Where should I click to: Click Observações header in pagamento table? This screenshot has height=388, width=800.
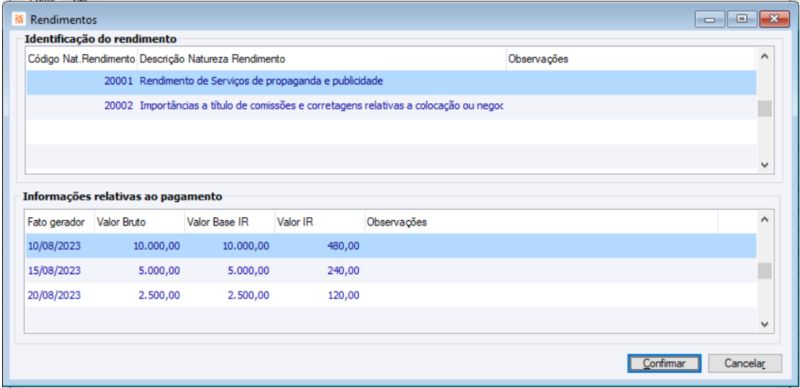point(541,222)
